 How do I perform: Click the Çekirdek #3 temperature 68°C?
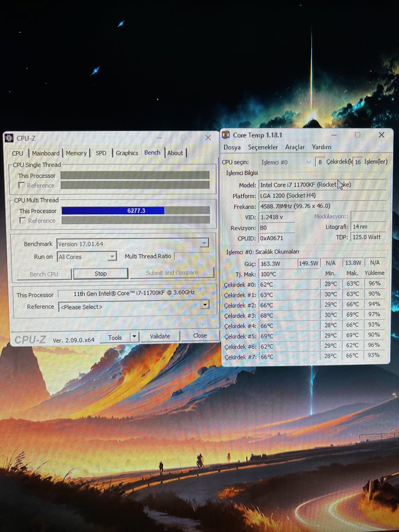(289, 316)
